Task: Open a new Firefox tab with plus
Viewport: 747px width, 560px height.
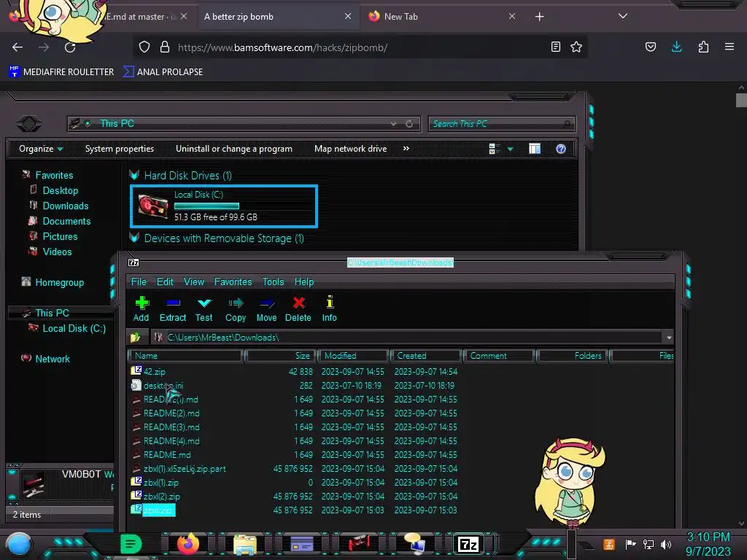Action: 539,17
